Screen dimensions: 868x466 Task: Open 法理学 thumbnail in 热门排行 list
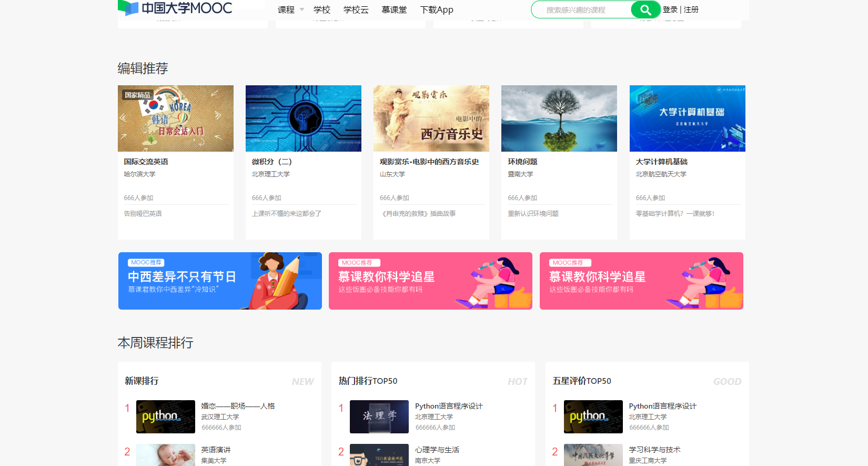tap(379, 417)
